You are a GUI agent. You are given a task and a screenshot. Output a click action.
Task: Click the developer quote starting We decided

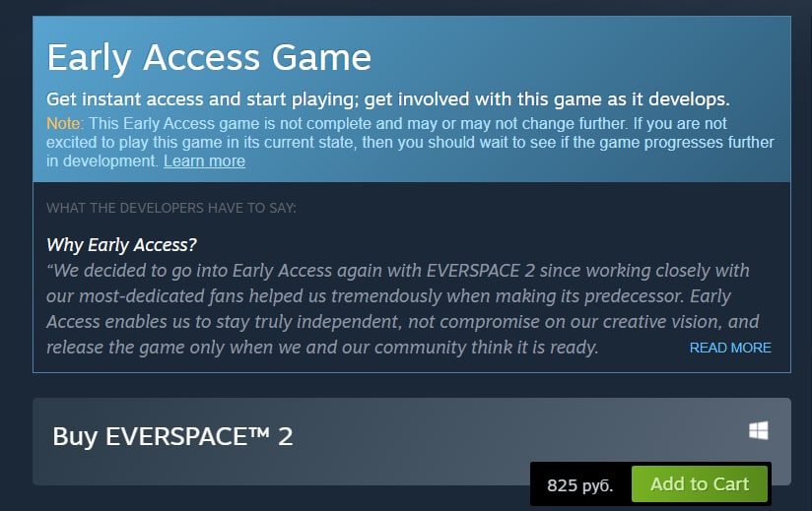click(x=403, y=309)
